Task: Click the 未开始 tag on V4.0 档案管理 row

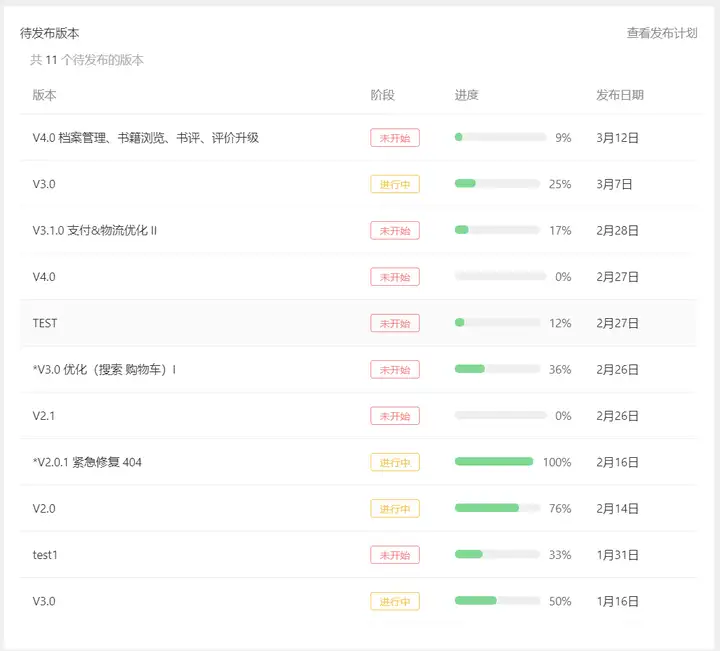Action: click(x=394, y=138)
